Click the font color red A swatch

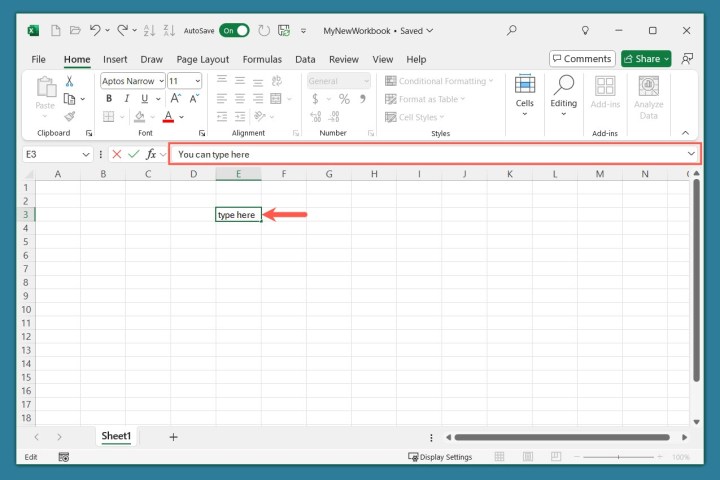(168, 117)
